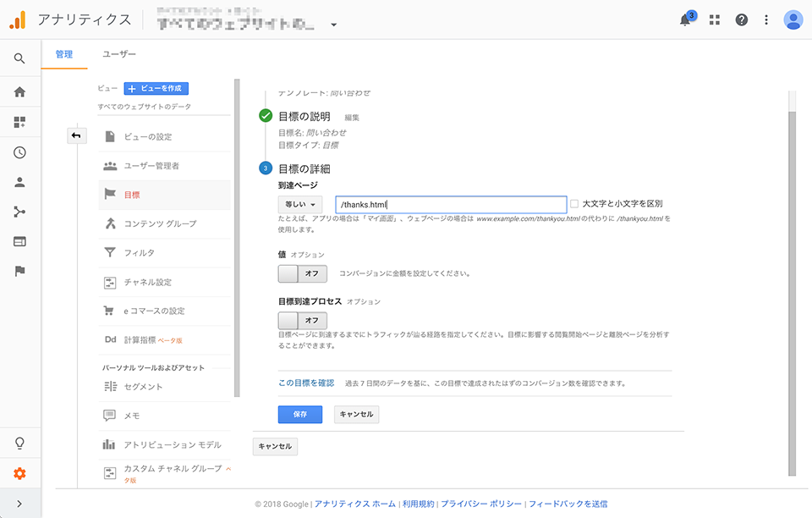Switch to the ユーザー tab

(119, 54)
